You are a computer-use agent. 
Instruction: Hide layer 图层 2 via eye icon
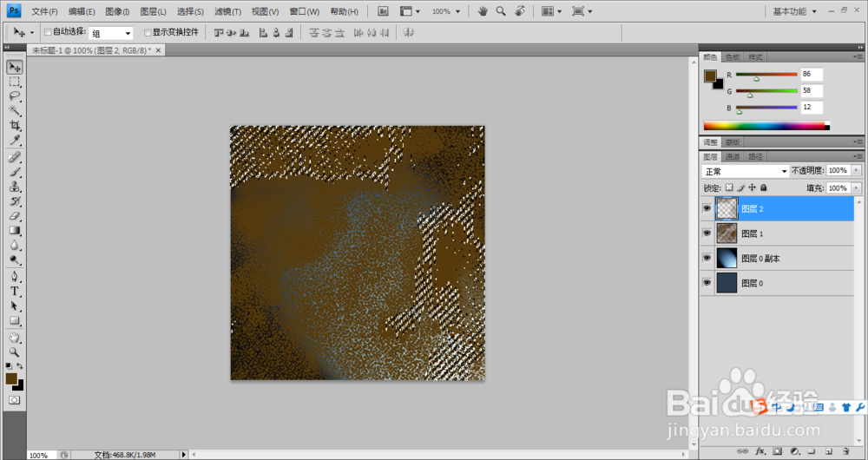click(707, 208)
